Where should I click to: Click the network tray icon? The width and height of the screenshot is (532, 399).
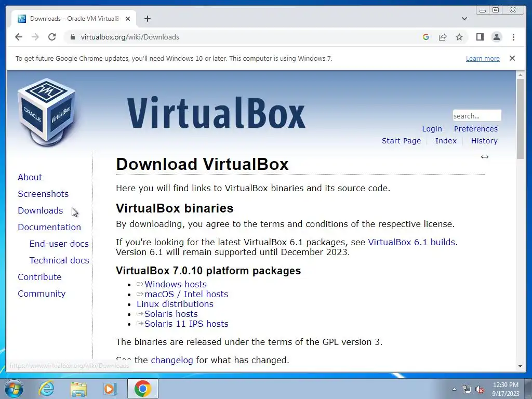tap(467, 390)
